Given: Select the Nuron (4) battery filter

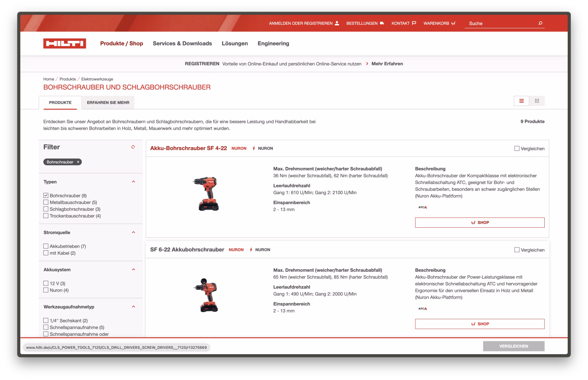Looking at the screenshot, I should coord(46,290).
